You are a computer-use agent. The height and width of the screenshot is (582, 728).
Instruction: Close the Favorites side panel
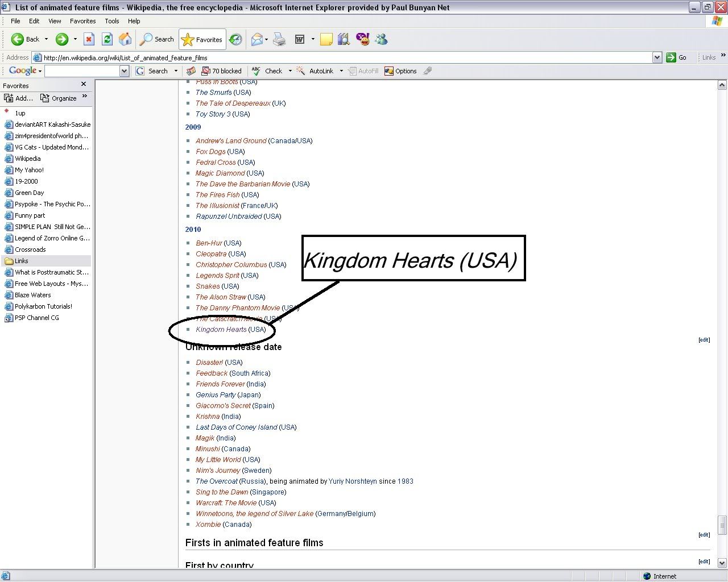pyautogui.click(x=84, y=84)
